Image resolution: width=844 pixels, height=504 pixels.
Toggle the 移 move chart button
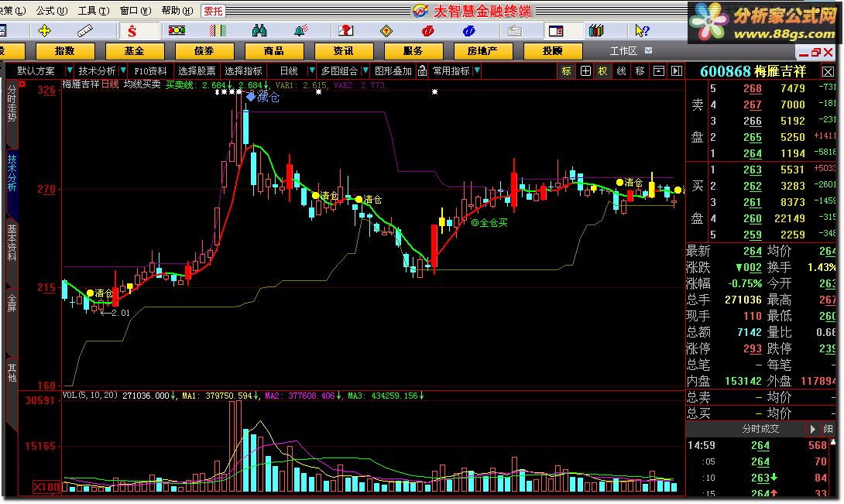(640, 70)
